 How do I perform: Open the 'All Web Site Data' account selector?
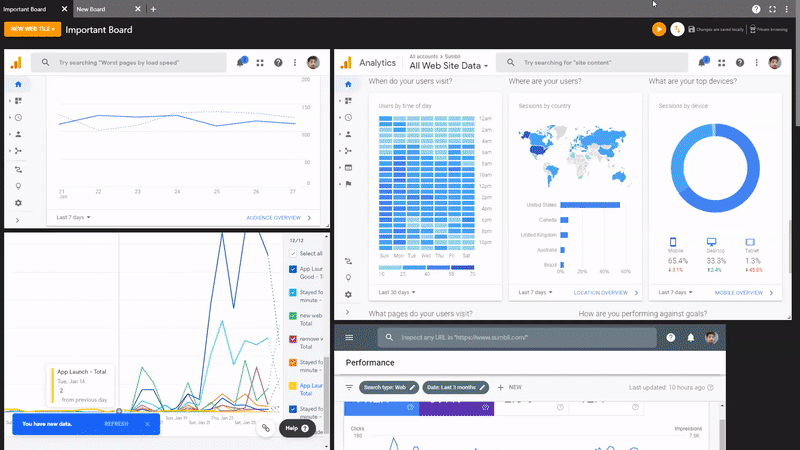(x=450, y=66)
